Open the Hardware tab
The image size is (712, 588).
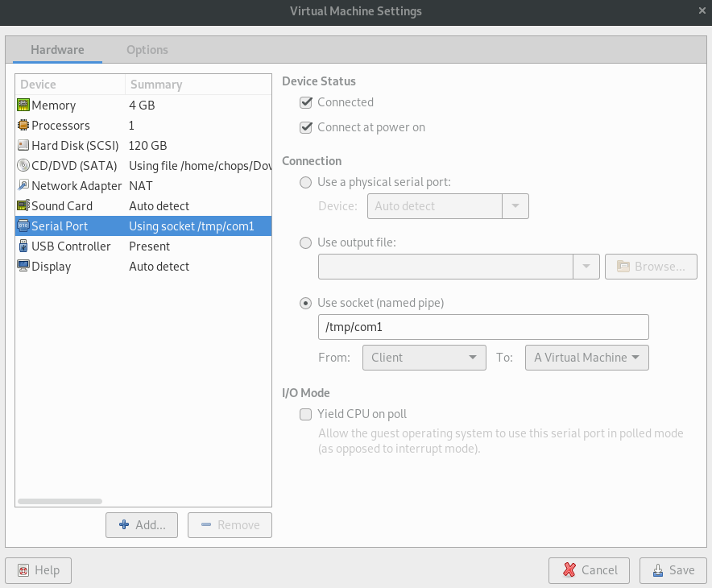tap(57, 50)
